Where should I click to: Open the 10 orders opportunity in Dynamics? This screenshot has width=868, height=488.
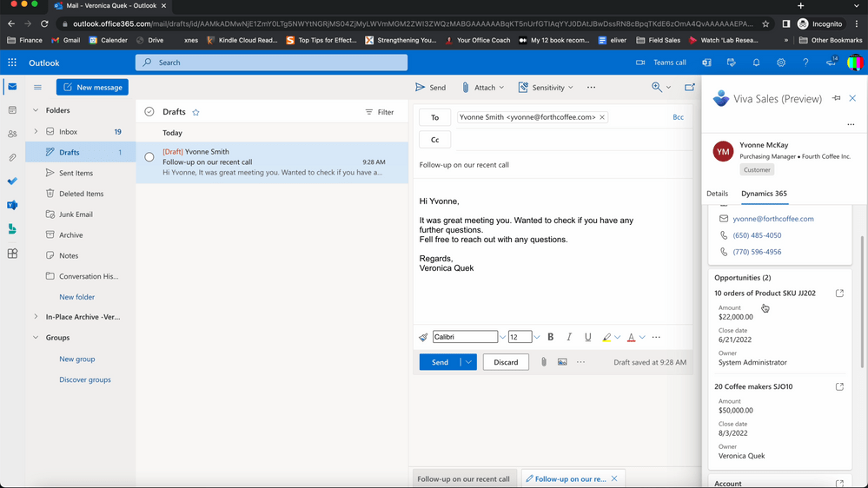pyautogui.click(x=839, y=293)
